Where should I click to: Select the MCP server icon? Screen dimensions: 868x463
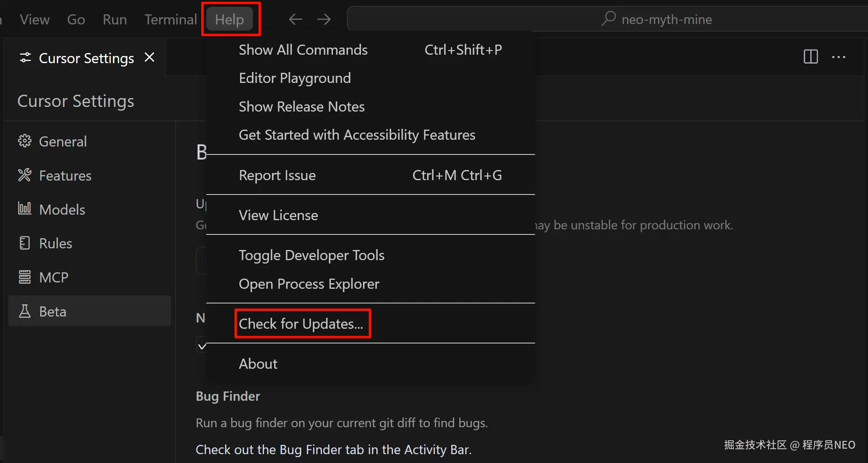point(25,277)
